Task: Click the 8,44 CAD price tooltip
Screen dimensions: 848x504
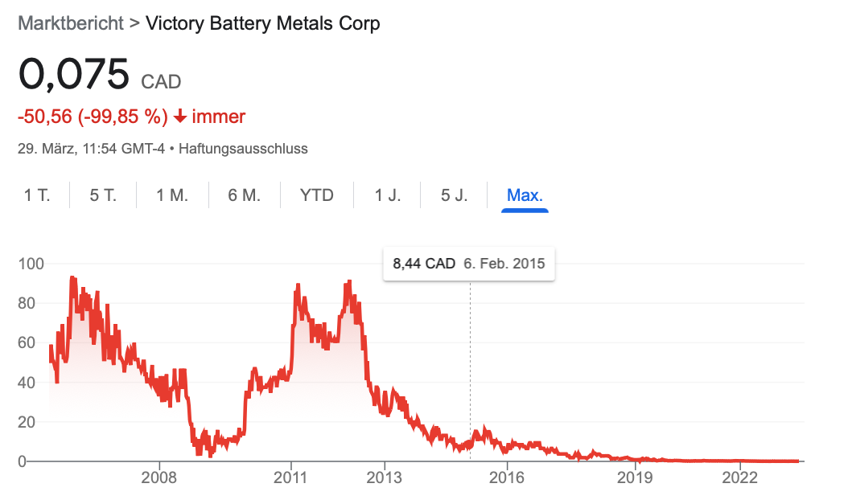Action: point(468,264)
